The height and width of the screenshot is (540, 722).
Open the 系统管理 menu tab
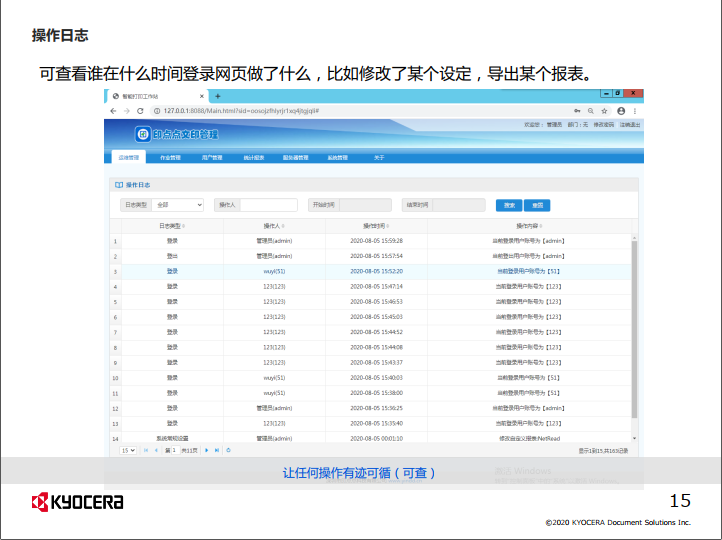point(337,158)
